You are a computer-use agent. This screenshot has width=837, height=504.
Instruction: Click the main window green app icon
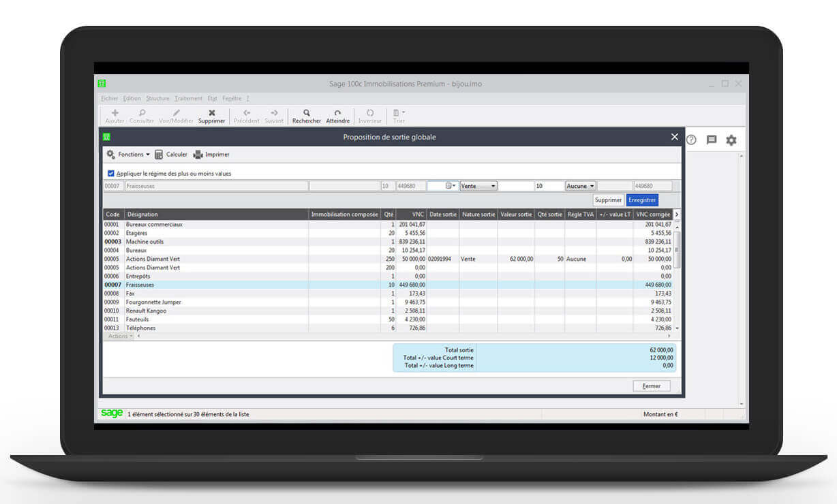[x=102, y=84]
